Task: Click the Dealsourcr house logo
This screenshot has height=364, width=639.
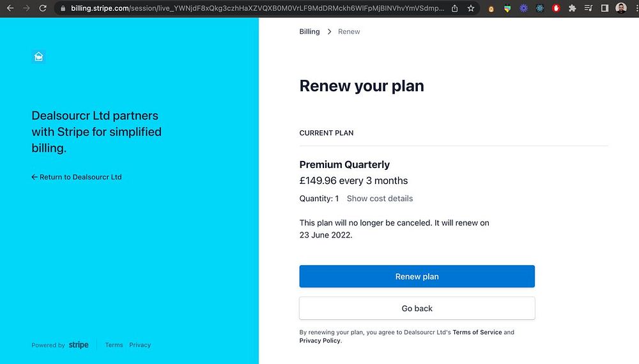Action: click(x=39, y=57)
